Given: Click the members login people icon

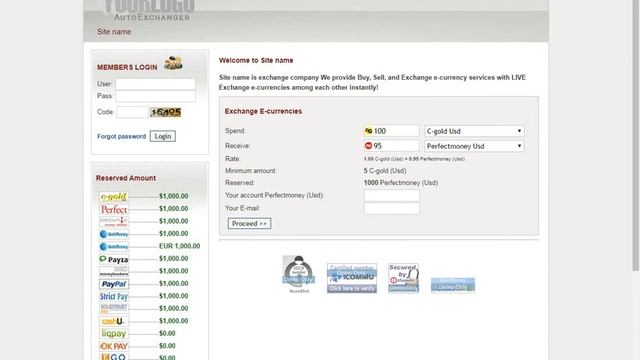Looking at the screenshot, I should pyautogui.click(x=173, y=63).
